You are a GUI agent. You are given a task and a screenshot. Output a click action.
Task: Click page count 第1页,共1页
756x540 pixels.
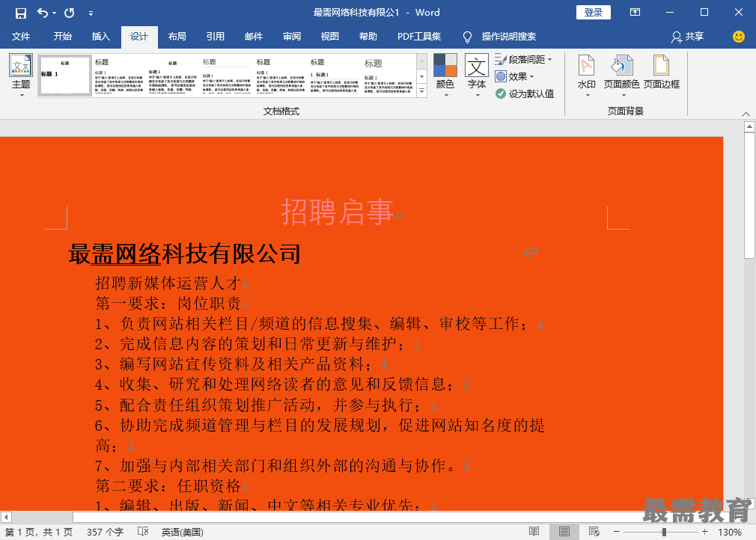(39, 532)
